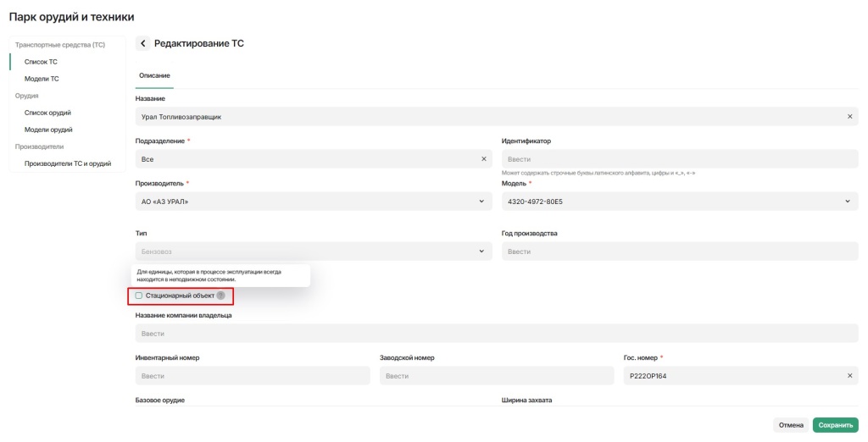Expand the Тип dropdown

481,251
